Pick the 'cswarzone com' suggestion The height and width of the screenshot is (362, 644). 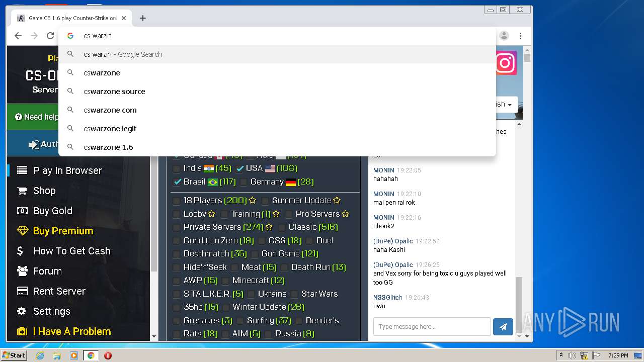(277, 110)
